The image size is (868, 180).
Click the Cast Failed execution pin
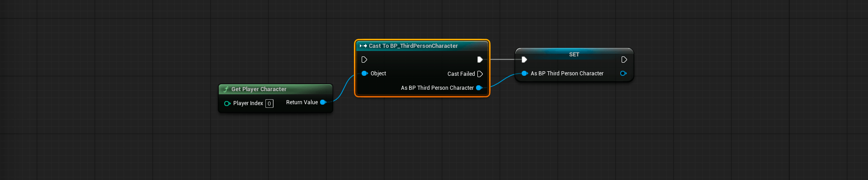[x=480, y=74]
